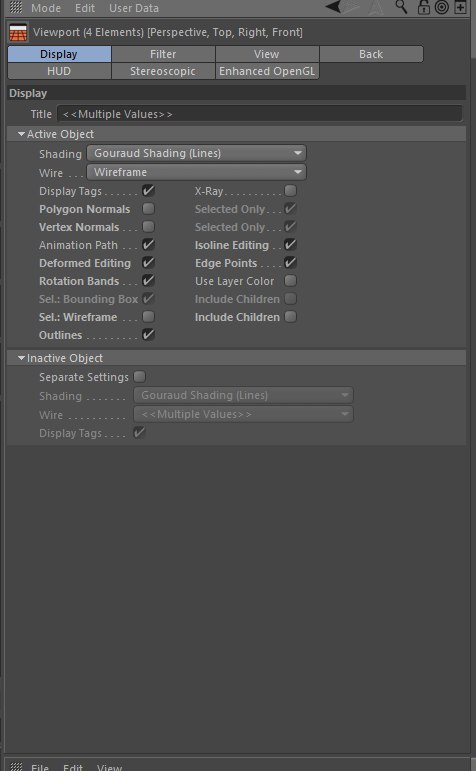Click the target mode icon
476x771 pixels.
[442, 7]
